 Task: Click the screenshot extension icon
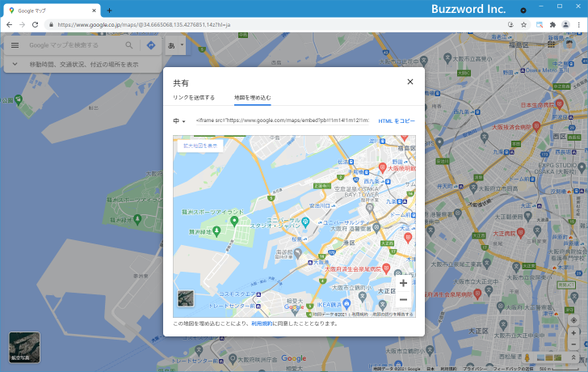coord(540,25)
